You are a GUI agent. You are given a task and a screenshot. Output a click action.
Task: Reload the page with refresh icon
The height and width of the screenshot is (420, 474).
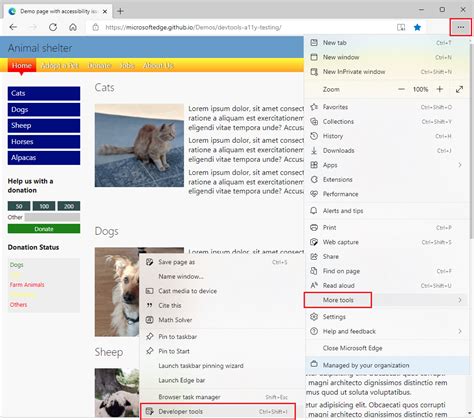point(53,27)
